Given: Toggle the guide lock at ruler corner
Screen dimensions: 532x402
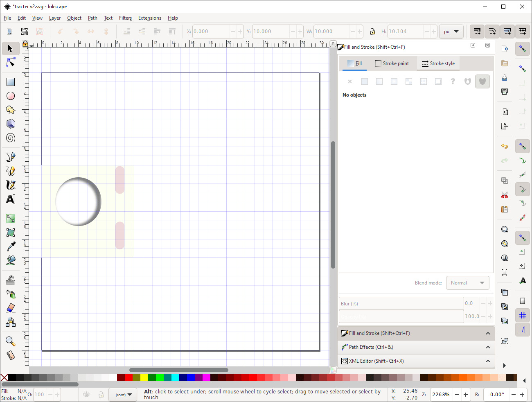Looking at the screenshot, I should [25, 44].
